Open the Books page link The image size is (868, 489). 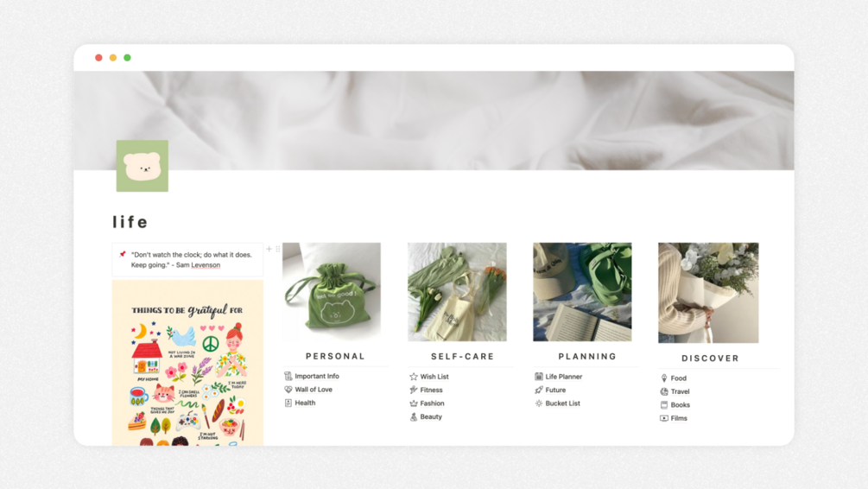(681, 405)
